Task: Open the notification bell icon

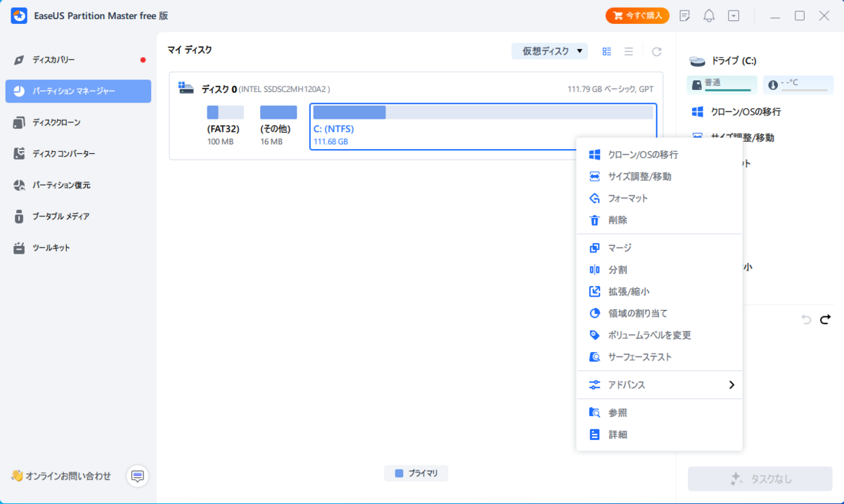Action: 709,15
